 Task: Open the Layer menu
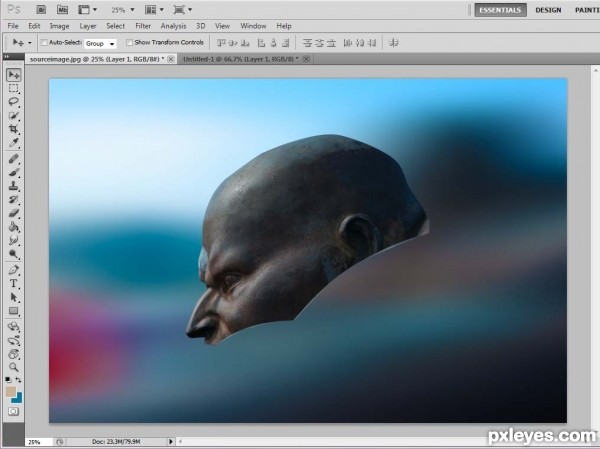tap(88, 26)
